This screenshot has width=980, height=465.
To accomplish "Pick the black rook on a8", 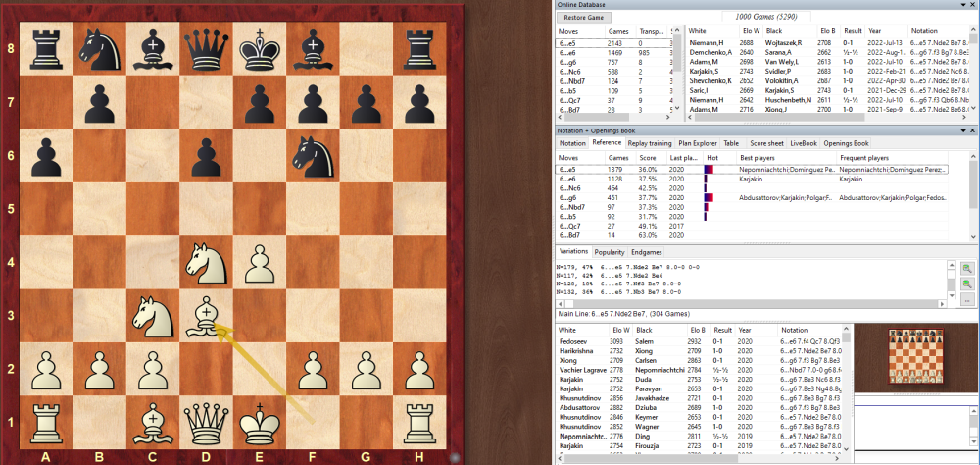I will coord(46,51).
